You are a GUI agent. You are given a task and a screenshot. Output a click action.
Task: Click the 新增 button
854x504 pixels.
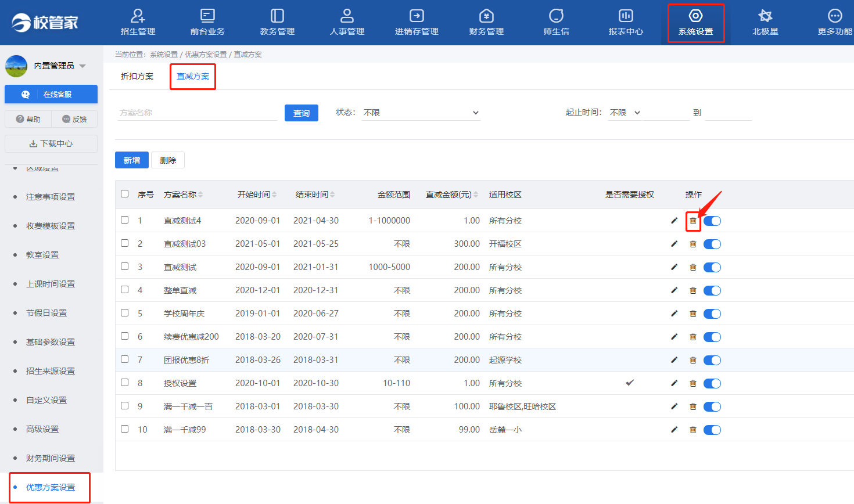tap(132, 160)
